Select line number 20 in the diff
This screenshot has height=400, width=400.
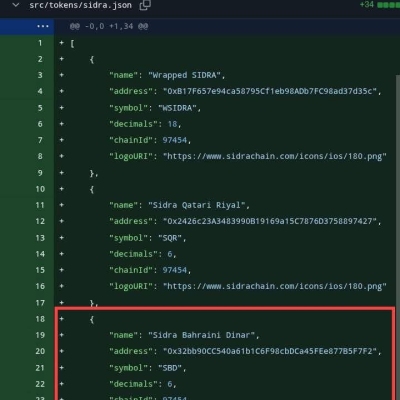[40, 351]
